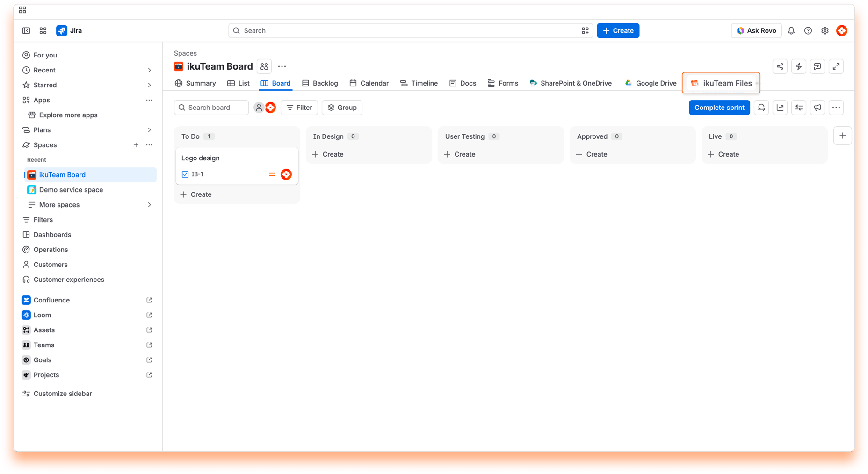Open the help question mark icon
The image size is (868, 474).
click(x=808, y=31)
